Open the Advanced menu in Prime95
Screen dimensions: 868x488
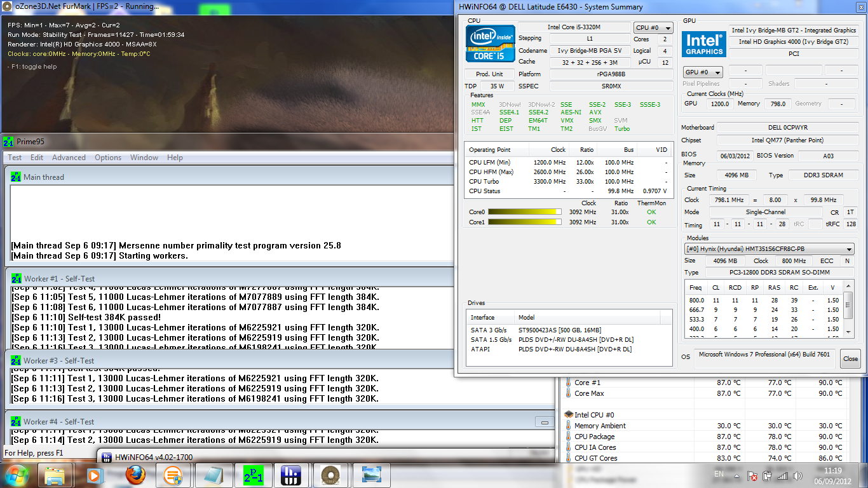[x=69, y=158]
